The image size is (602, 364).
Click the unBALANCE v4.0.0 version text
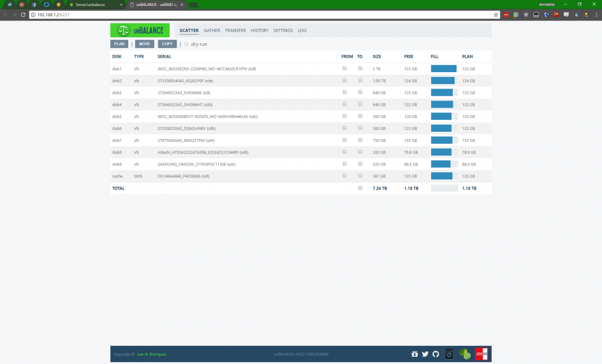pos(301,354)
